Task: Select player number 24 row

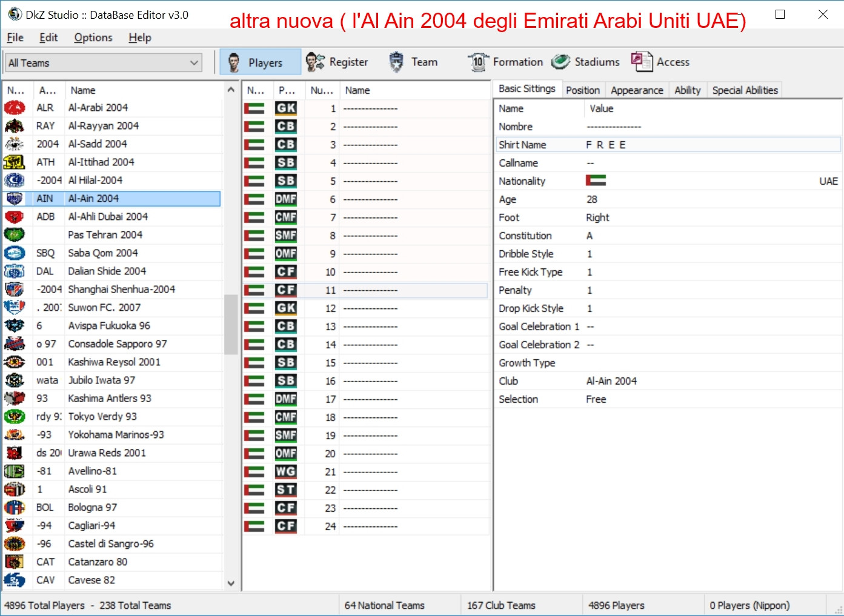Action: 366,526
